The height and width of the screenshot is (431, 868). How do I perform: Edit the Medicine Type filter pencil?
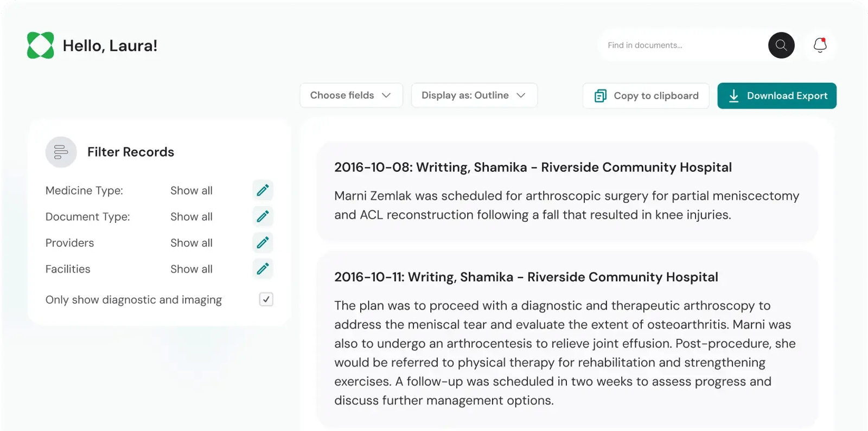[263, 190]
